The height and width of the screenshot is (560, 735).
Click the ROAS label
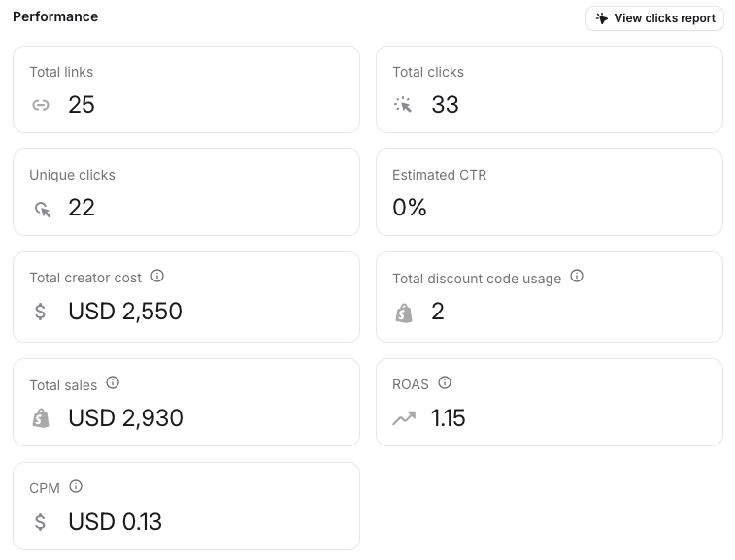[410, 384]
